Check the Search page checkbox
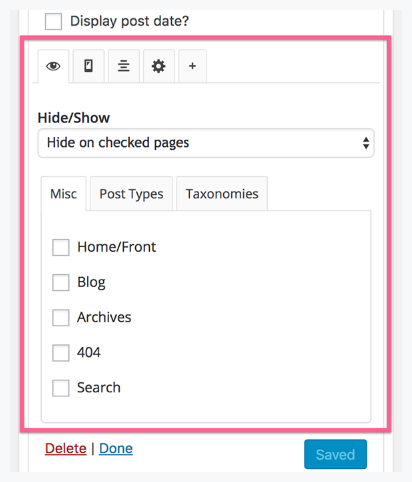Viewport: 412px width, 482px height. (x=61, y=388)
